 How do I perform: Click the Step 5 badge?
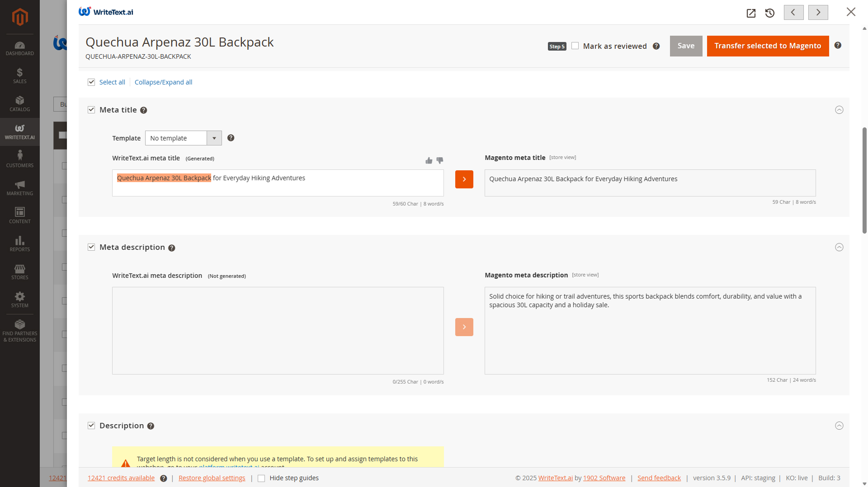tap(557, 46)
